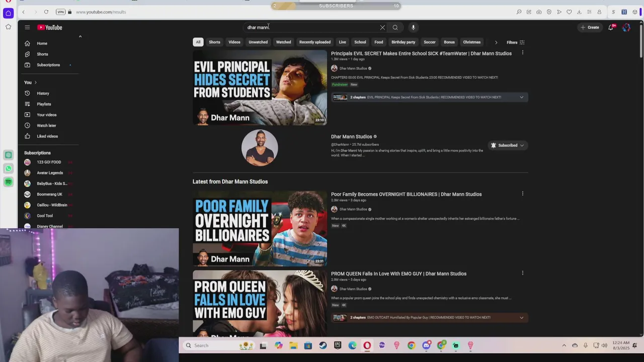Screen dimensions: 644x362
Task: Toggle the VPN badge in the address bar
Action: pos(60,12)
